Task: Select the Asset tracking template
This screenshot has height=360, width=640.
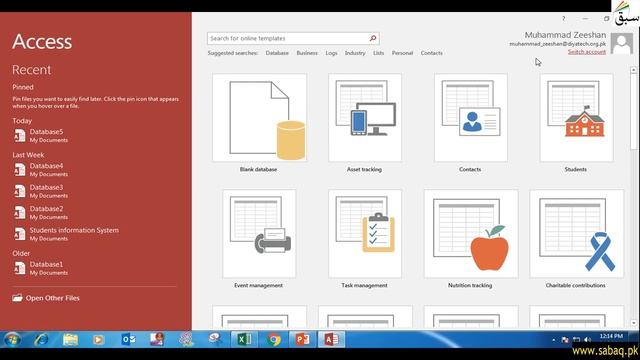Action: tap(364, 123)
